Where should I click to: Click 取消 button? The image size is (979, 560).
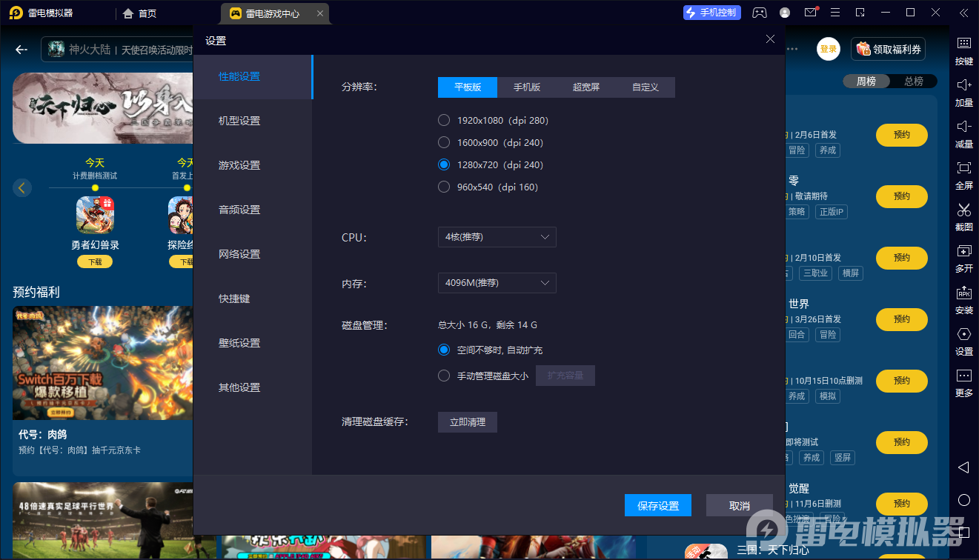click(740, 505)
